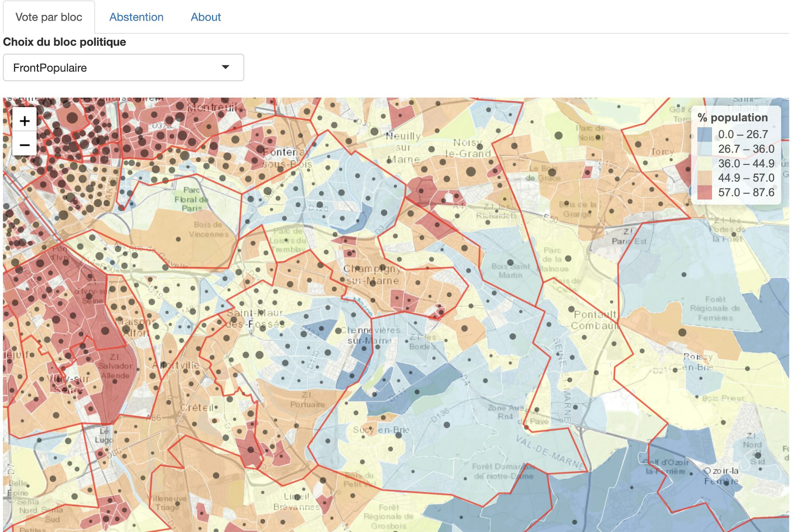Click the Noisy-le-Grand map label
This screenshot has height=532, width=791.
click(x=468, y=148)
